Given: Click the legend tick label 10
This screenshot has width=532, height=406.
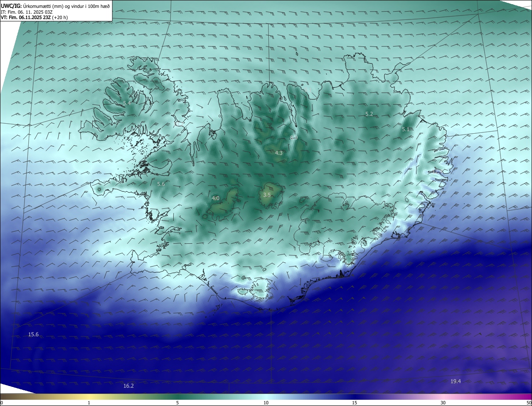Looking at the screenshot, I should [266, 403].
